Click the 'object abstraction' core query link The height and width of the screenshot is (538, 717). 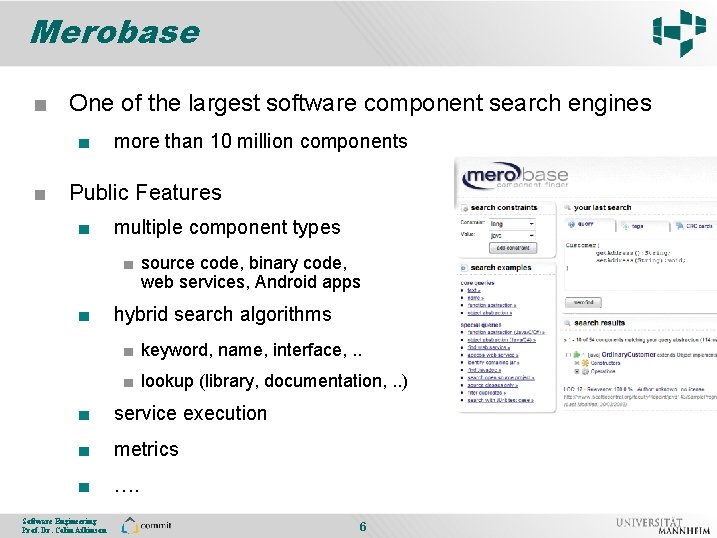pyautogui.click(x=490, y=313)
